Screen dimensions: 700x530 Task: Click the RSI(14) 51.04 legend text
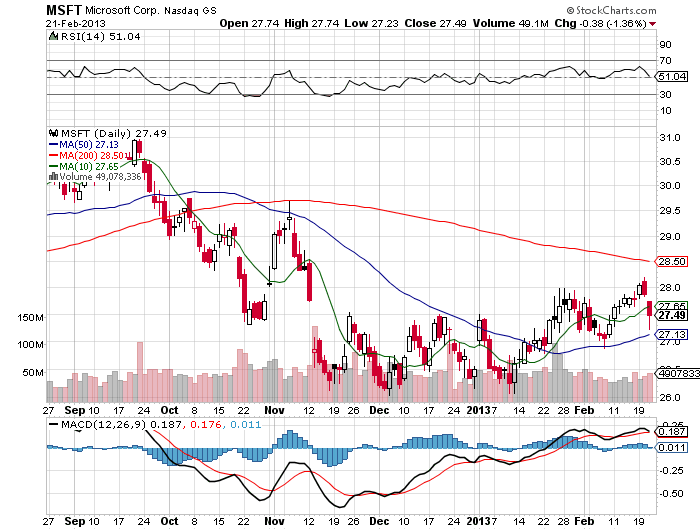pos(100,37)
